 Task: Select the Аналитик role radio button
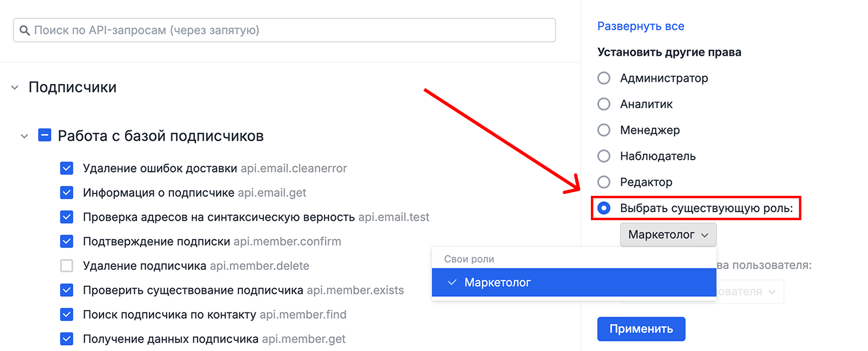(604, 104)
